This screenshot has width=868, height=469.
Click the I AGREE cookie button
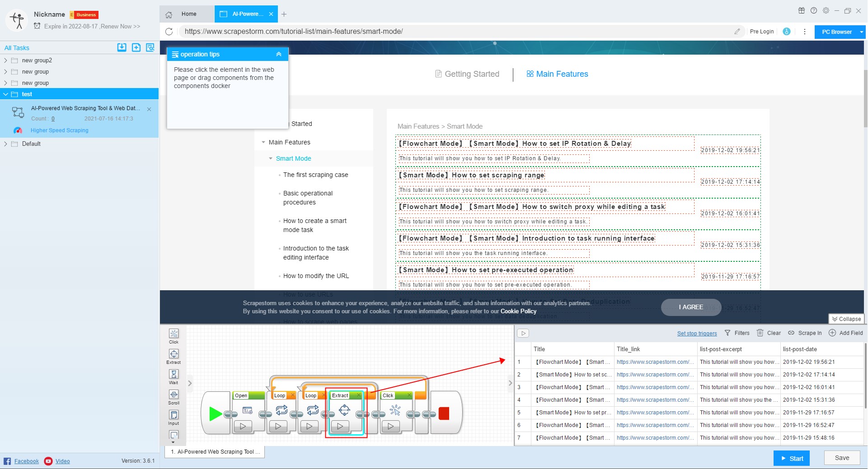690,307
